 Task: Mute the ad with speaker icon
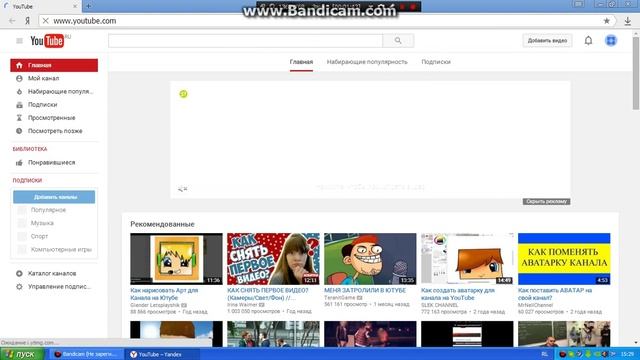182,189
